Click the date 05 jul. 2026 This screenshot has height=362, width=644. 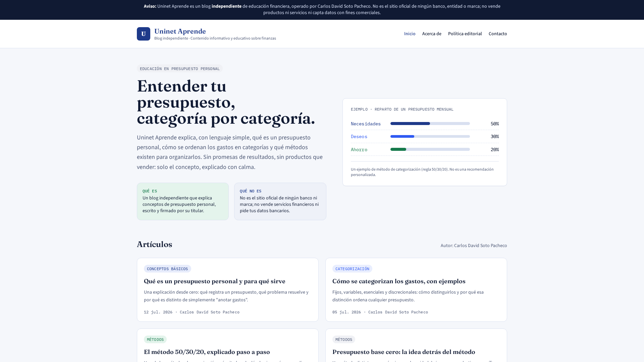pyautogui.click(x=346, y=312)
